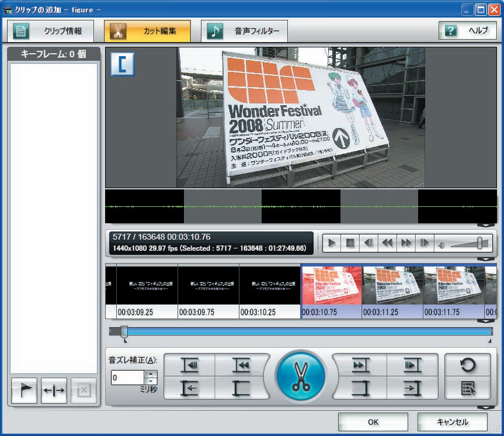This screenshot has width=504, height=436.
Task: Collapse the cut controls panel arrow
Action: [486, 408]
